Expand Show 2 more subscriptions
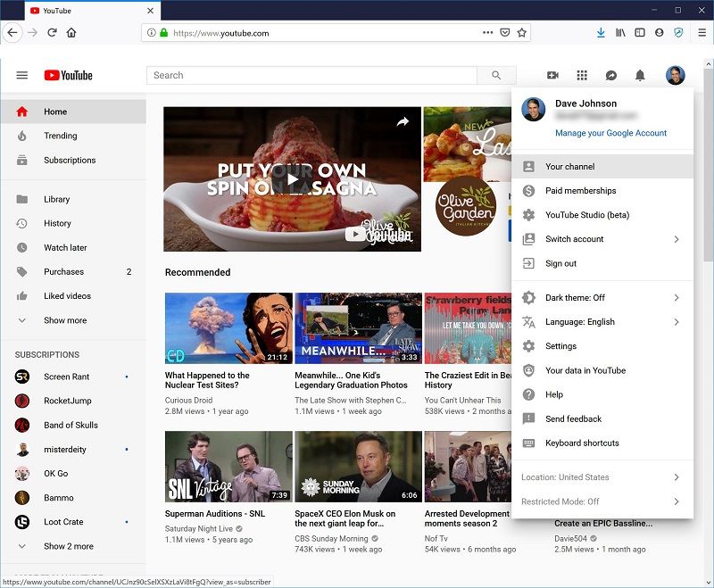Viewport: 714px width, 588px height. click(x=73, y=546)
